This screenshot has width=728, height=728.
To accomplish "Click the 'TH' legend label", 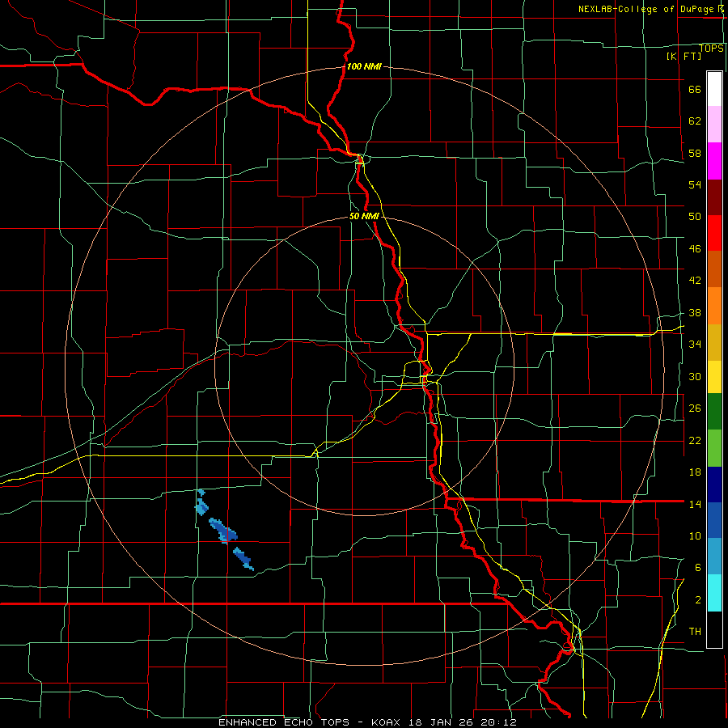I will [x=695, y=632].
